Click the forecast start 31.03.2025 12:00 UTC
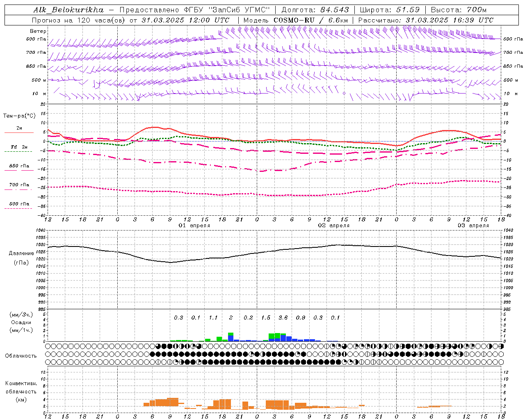The width and height of the screenshot is (525, 420). 185,20
